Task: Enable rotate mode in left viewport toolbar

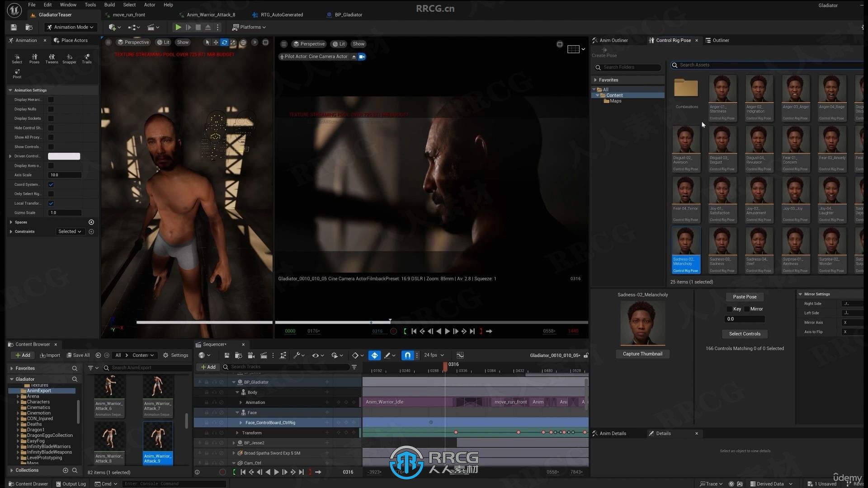Action: 224,42
